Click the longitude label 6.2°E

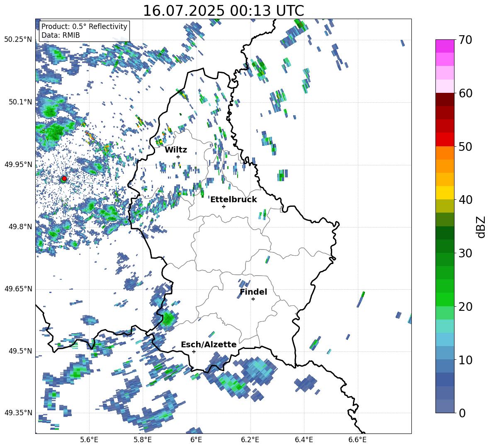250,440
